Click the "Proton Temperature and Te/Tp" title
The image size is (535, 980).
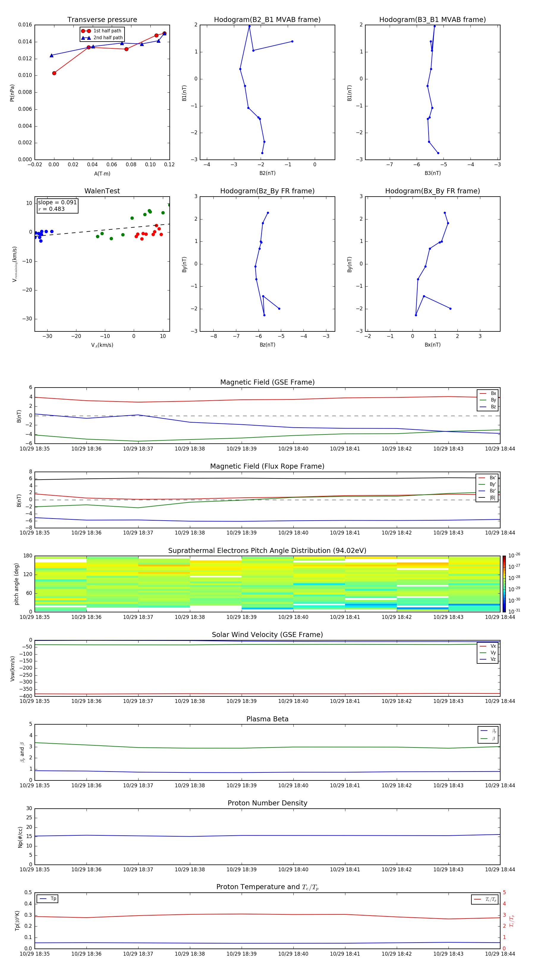coord(267,887)
